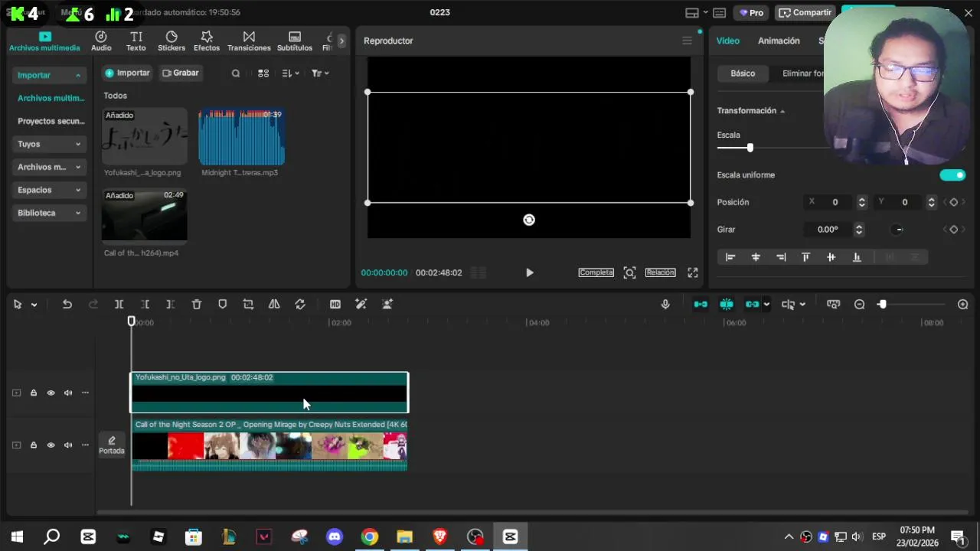Add a marker using shield icon

point(223,305)
